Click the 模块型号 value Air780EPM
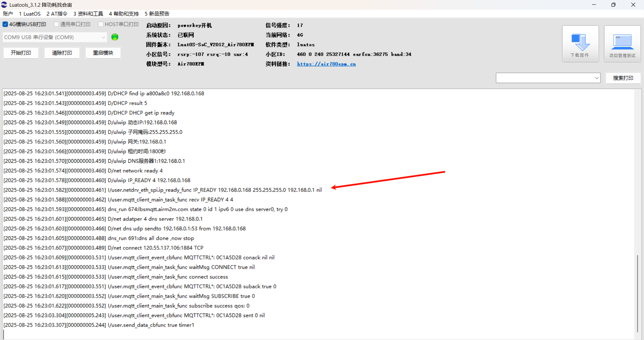Viewport: 644px width, 340px height. pyautogui.click(x=191, y=64)
